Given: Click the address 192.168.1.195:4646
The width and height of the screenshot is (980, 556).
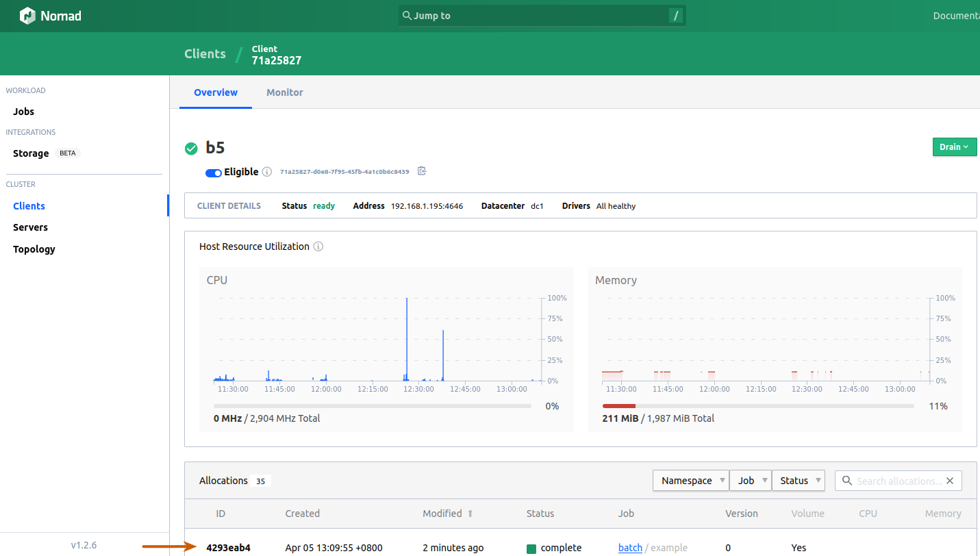Looking at the screenshot, I should 427,206.
